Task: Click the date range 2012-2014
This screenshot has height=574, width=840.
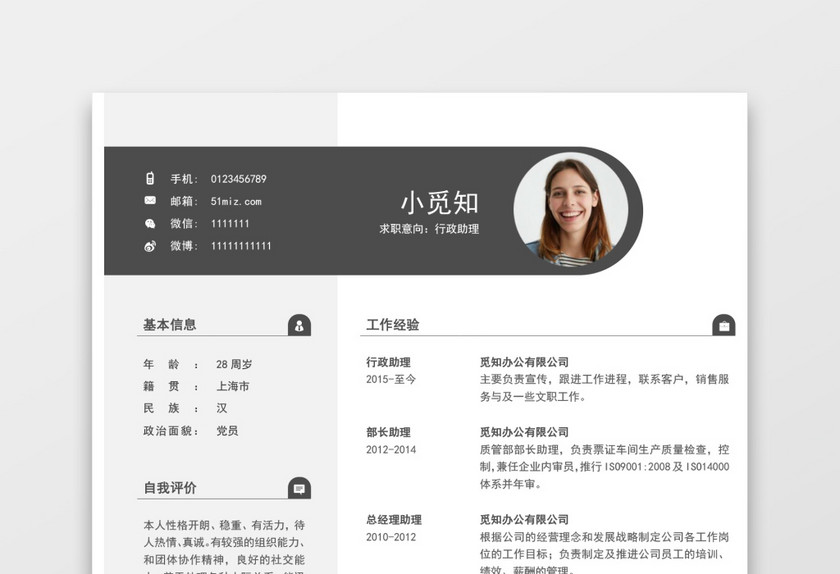Action: (391, 450)
